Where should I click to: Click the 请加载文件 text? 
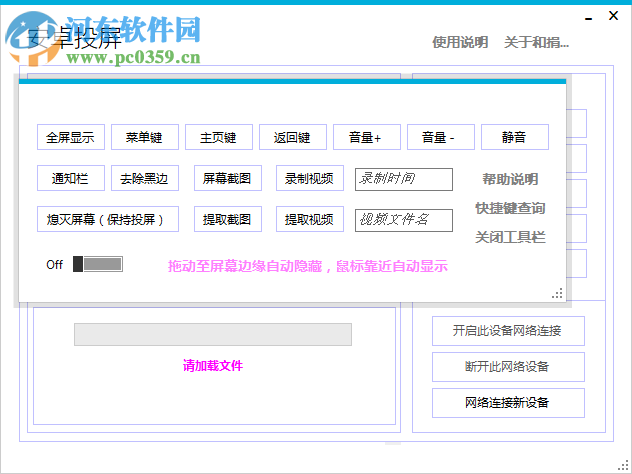[x=213, y=366]
